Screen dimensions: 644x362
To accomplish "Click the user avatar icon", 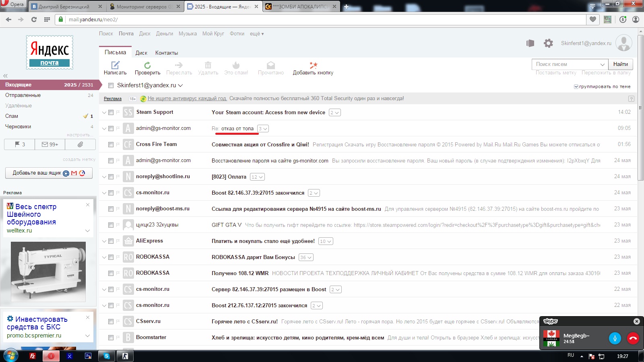I will tap(624, 43).
